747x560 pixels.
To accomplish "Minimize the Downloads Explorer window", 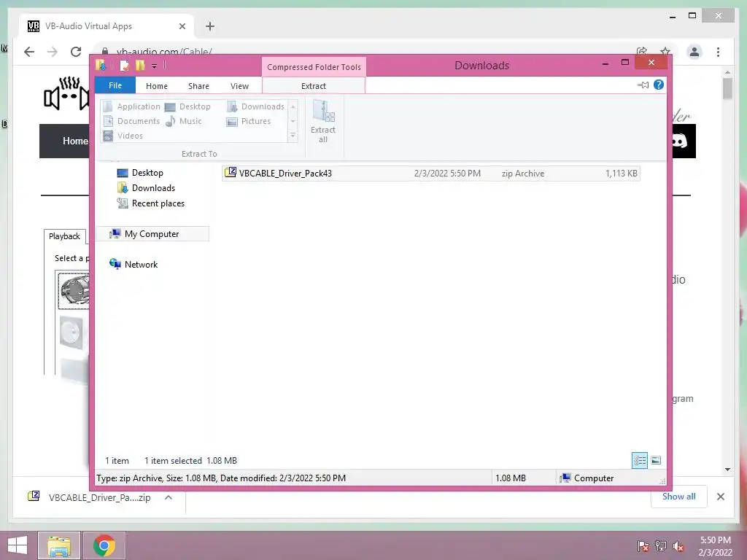I will point(605,63).
